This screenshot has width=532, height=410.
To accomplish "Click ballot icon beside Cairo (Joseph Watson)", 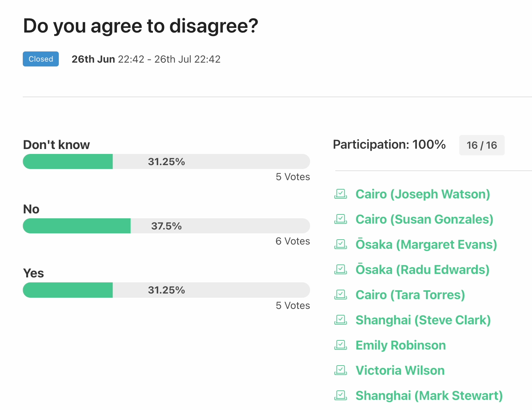I will 341,194.
